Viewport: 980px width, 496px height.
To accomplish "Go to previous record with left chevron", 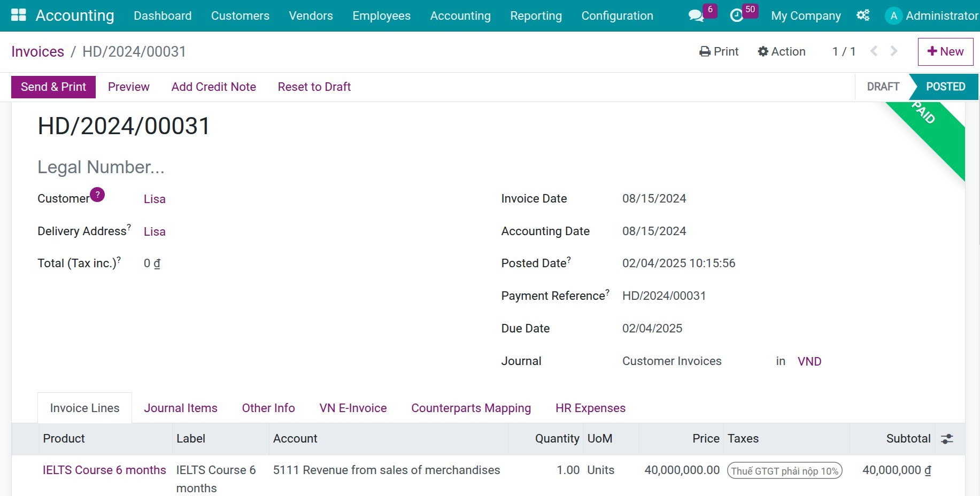I will (x=874, y=51).
